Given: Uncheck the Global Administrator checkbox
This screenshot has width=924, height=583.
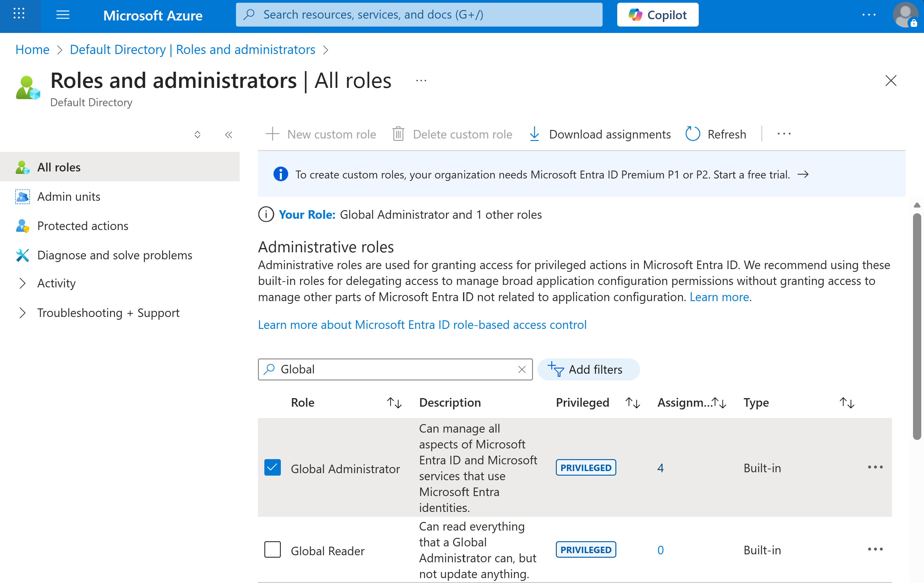Looking at the screenshot, I should (x=273, y=468).
